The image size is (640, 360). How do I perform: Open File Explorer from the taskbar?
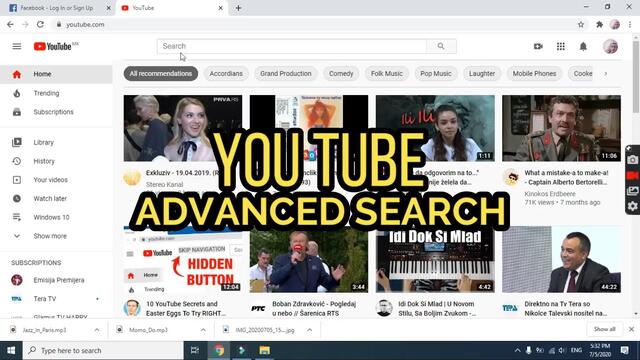click(264, 350)
